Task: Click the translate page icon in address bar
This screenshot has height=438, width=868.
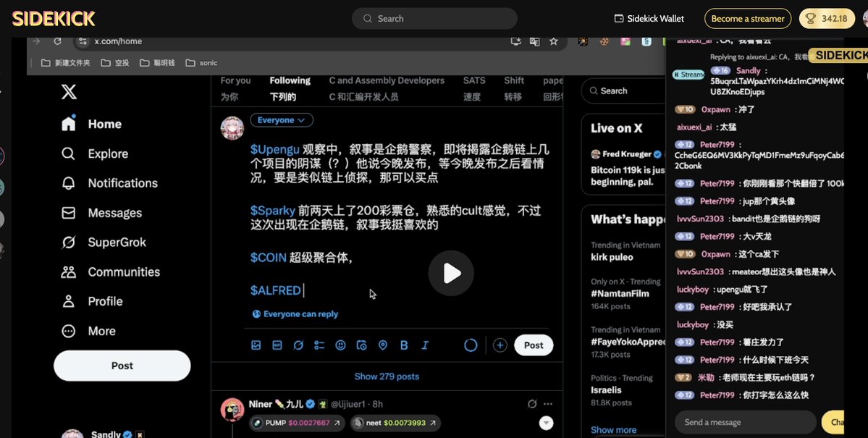Action: [534, 41]
